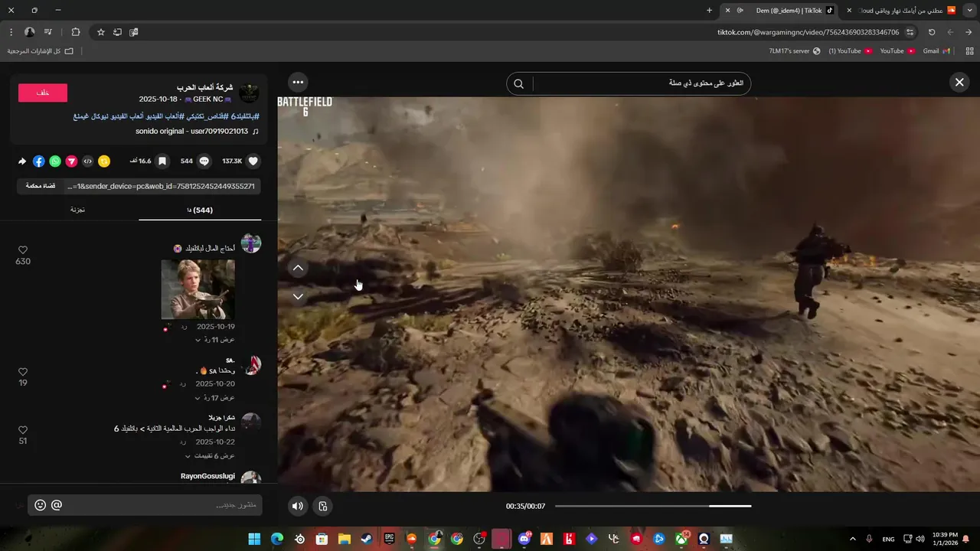The height and width of the screenshot is (551, 980).
Task: Share via the red send icon
Action: tap(71, 161)
